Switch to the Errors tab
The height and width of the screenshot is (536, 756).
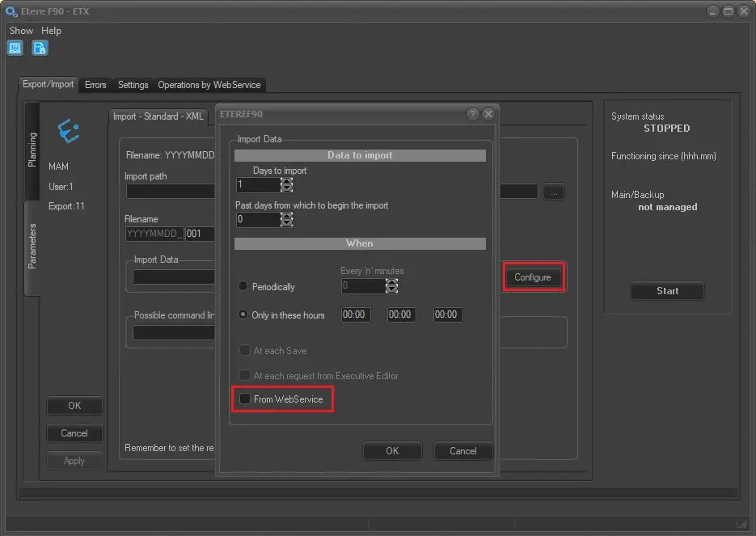click(x=95, y=85)
